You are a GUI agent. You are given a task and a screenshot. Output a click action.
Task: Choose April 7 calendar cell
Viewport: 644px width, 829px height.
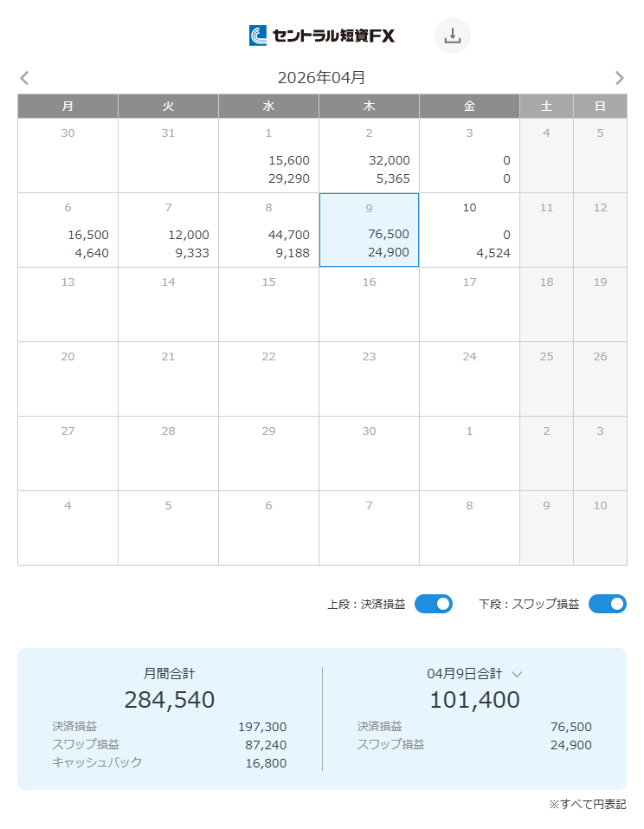pos(168,230)
